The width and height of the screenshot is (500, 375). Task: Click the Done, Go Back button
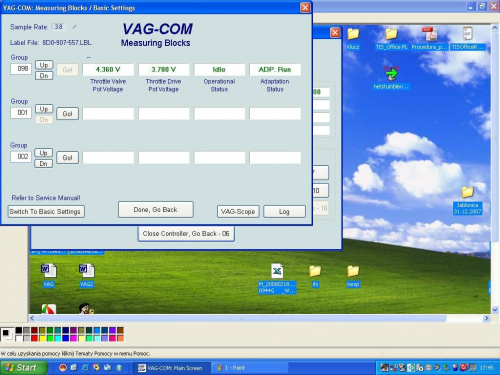coord(156,210)
